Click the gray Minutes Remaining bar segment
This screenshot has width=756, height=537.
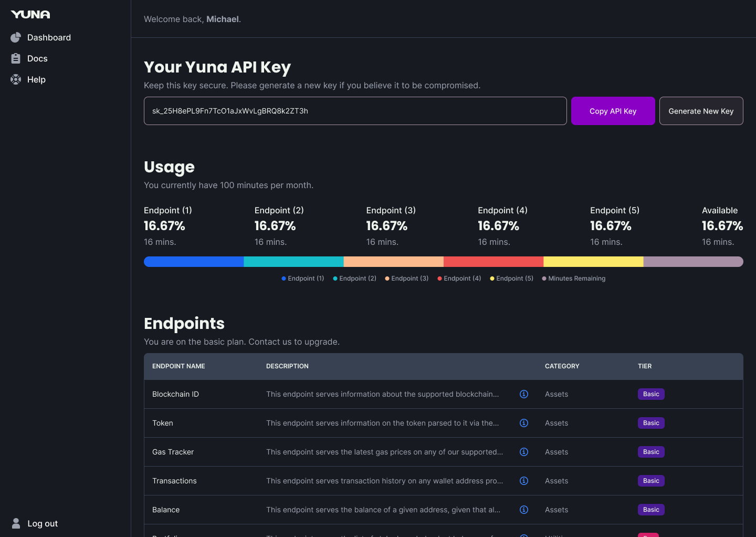click(694, 262)
